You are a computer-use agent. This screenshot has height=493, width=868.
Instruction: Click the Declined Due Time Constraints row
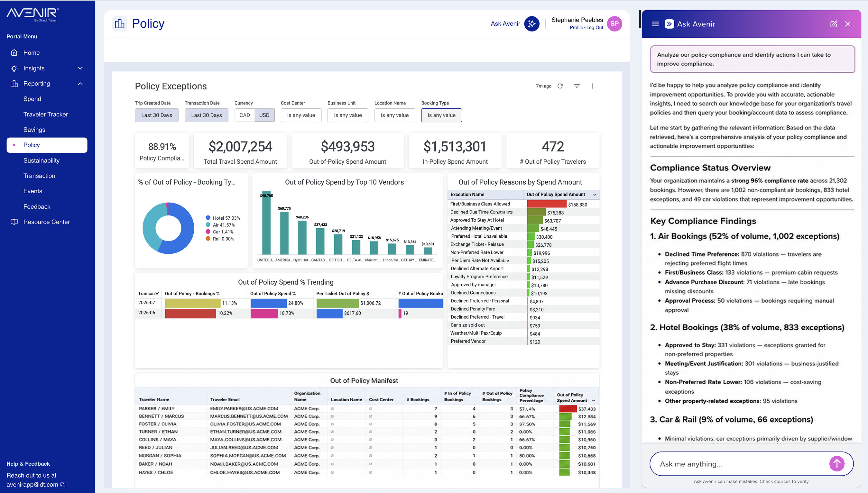[523, 212]
